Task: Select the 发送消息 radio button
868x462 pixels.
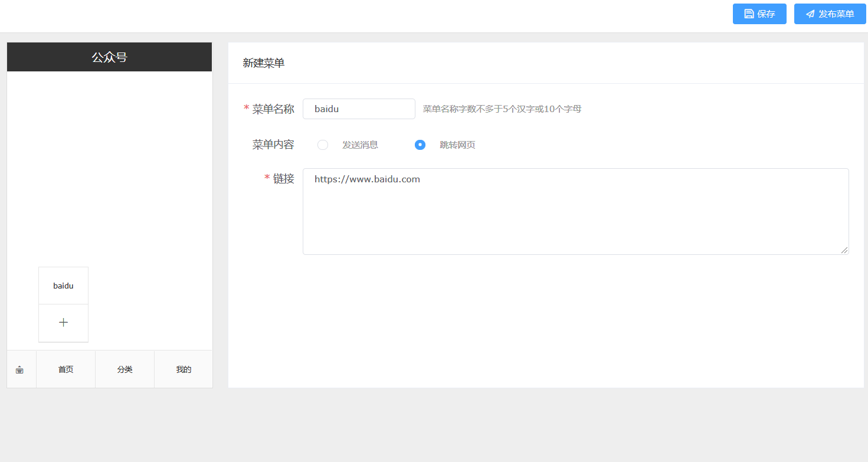Action: 323,145
